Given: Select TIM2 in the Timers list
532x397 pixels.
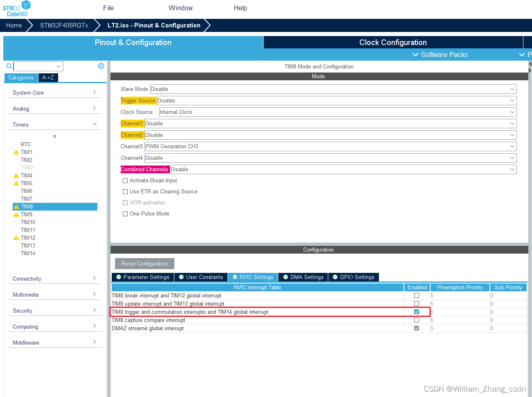Looking at the screenshot, I should (27, 160).
